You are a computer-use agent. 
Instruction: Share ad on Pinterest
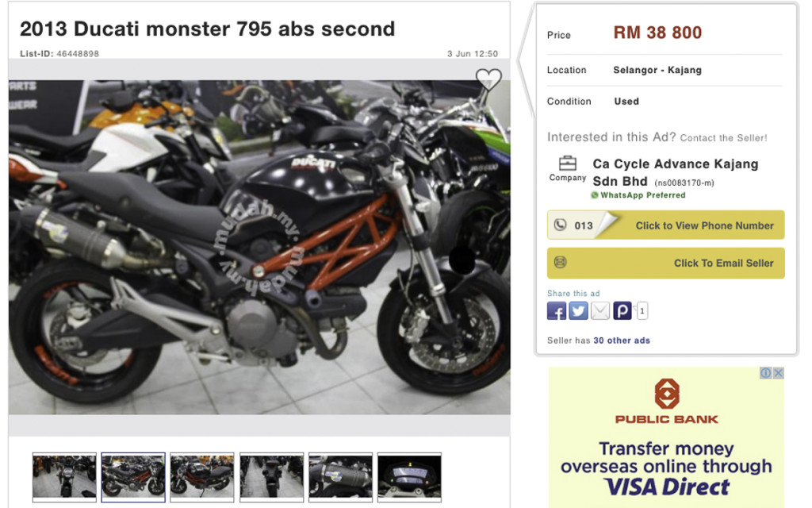622,311
